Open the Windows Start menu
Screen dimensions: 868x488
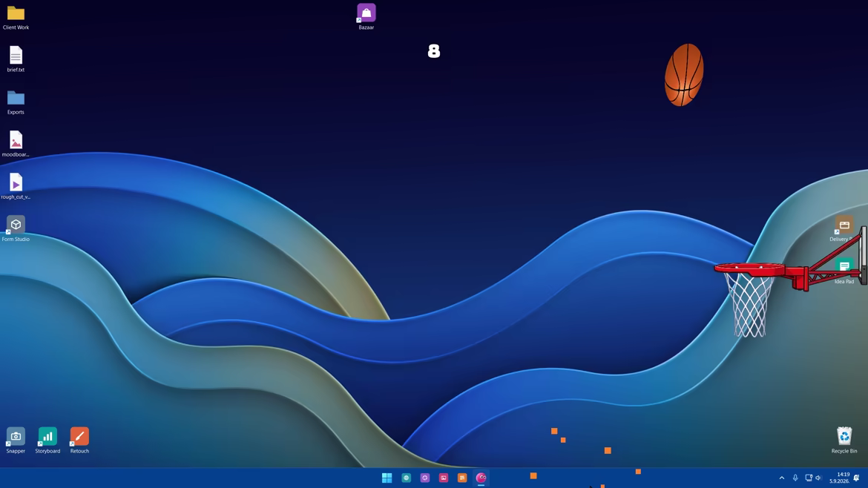click(x=387, y=478)
